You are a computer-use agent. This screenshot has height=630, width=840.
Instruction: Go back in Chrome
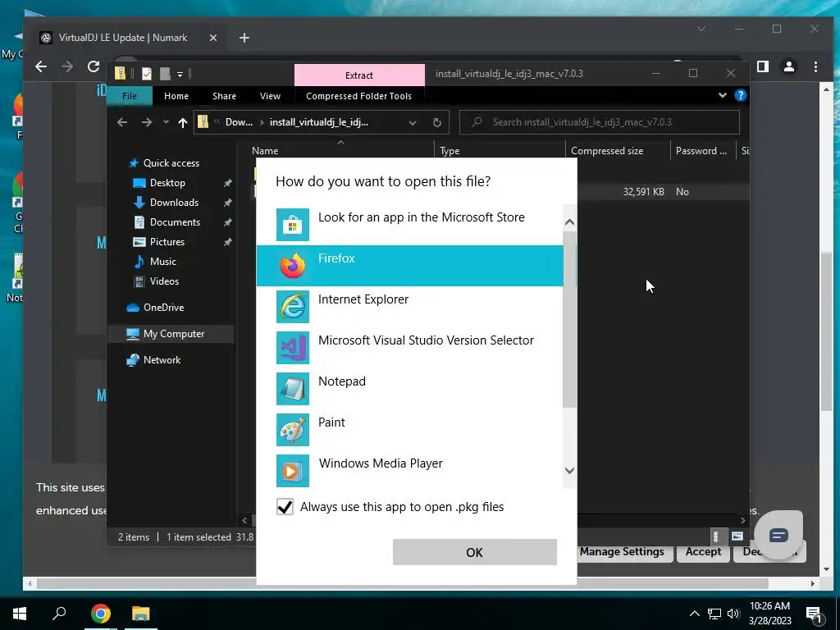point(41,66)
